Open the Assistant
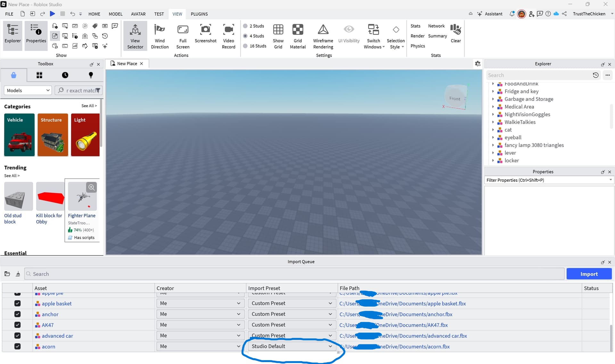 (490, 14)
